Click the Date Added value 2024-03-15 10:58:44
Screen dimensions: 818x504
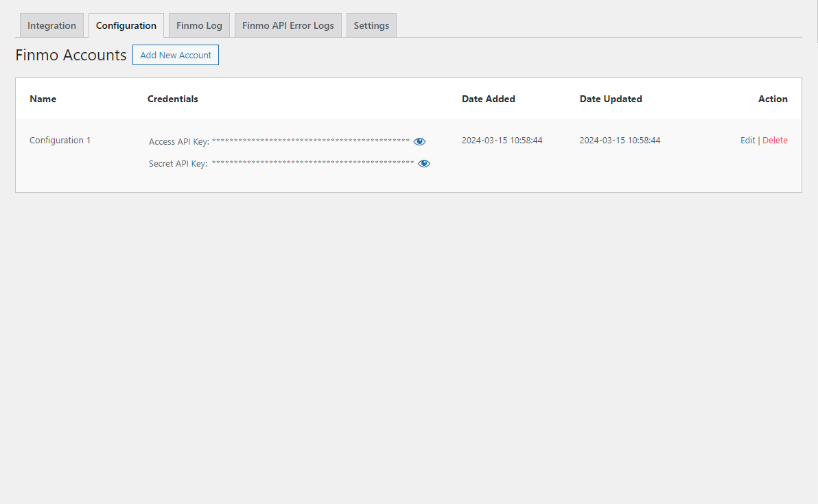click(x=502, y=140)
